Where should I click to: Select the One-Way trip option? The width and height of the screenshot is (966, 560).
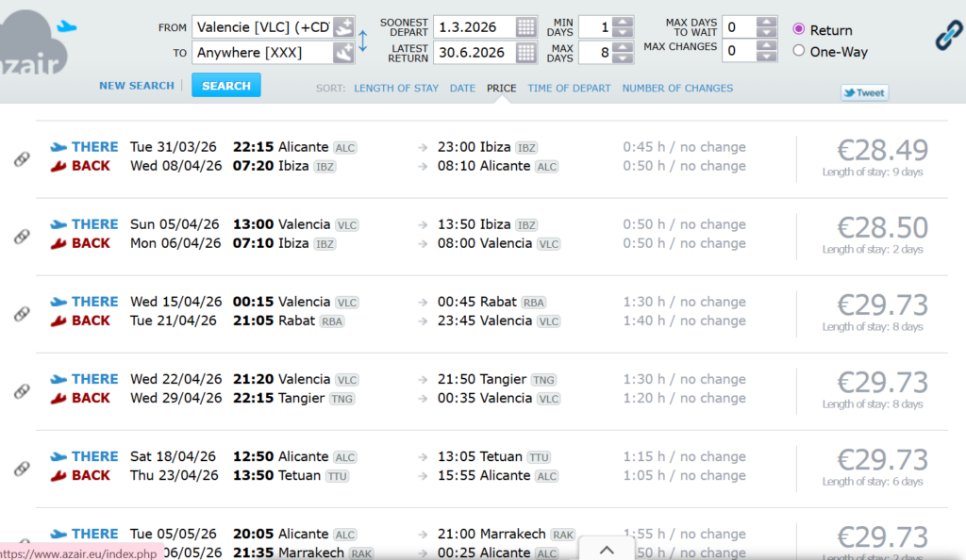coord(799,51)
